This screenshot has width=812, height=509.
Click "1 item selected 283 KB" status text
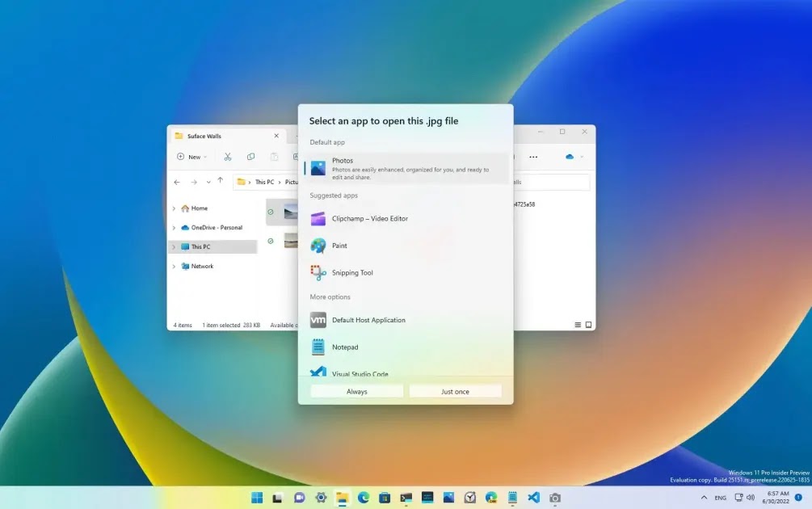[x=231, y=325]
